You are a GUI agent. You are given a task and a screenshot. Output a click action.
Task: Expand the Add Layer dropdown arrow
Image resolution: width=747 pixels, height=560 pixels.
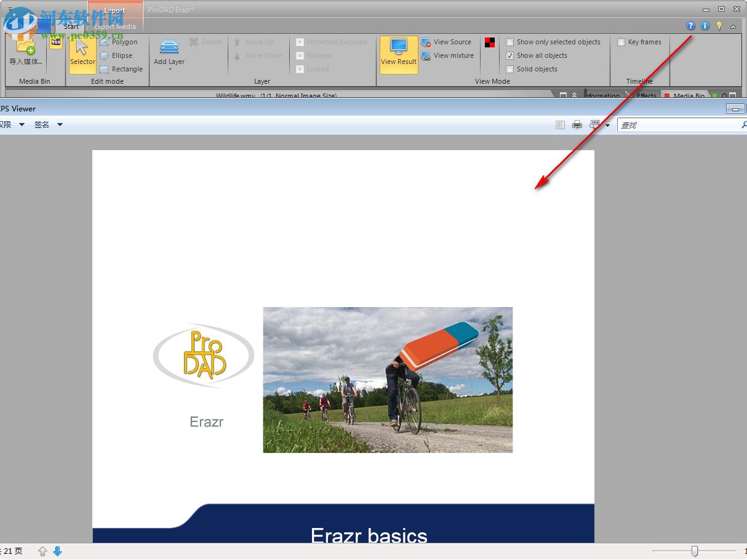pos(169,69)
